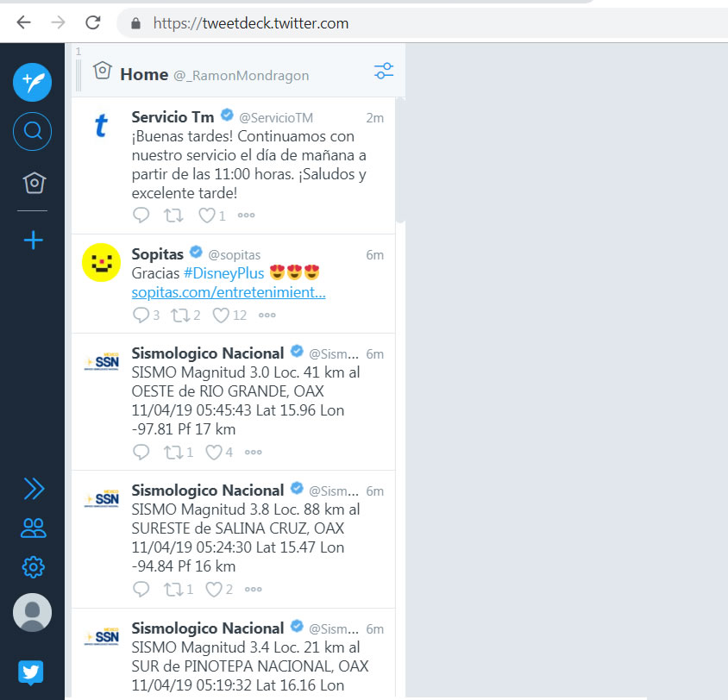Open more actions on SALINA CRUZ tweet
Screen dimensions: 728x700
coord(253,589)
